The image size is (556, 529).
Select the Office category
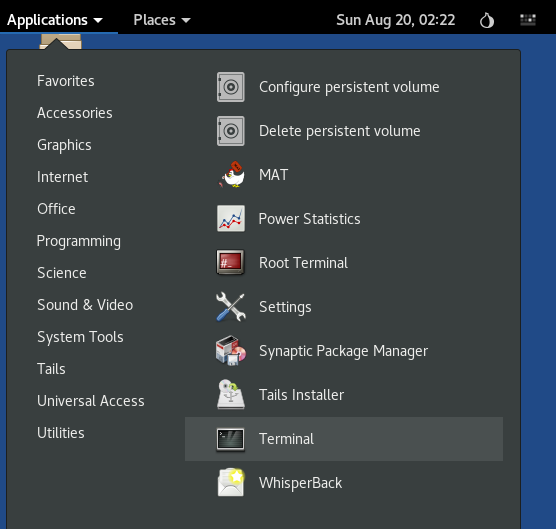pyautogui.click(x=56, y=209)
